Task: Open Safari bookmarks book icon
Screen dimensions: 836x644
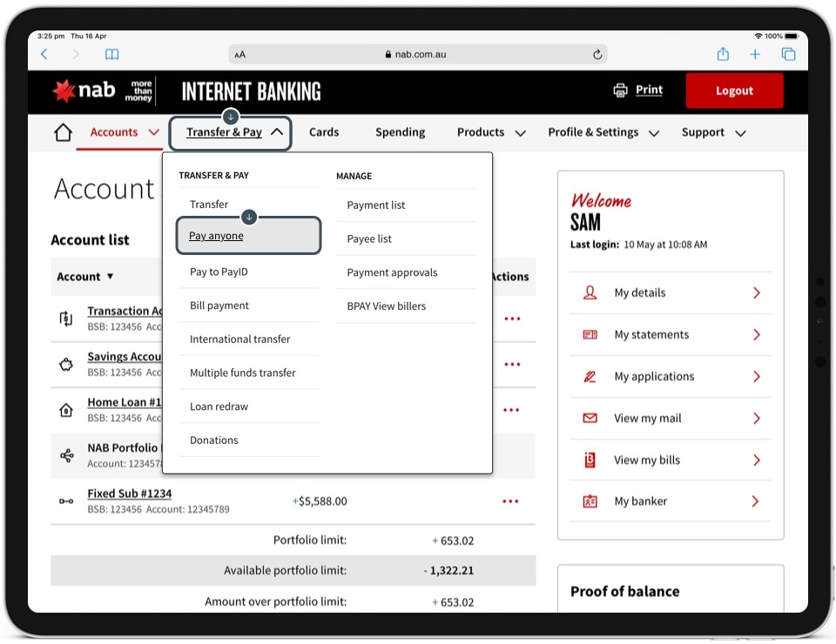Action: (112, 54)
